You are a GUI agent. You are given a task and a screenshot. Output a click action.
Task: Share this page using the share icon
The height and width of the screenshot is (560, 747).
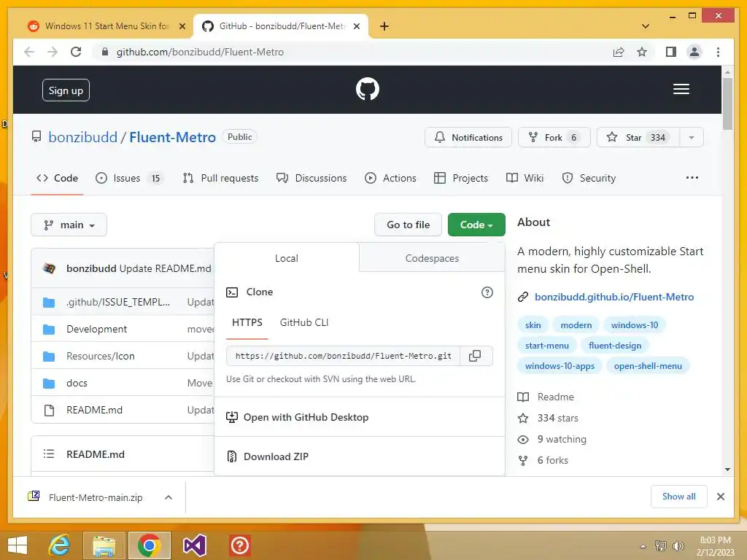(619, 52)
